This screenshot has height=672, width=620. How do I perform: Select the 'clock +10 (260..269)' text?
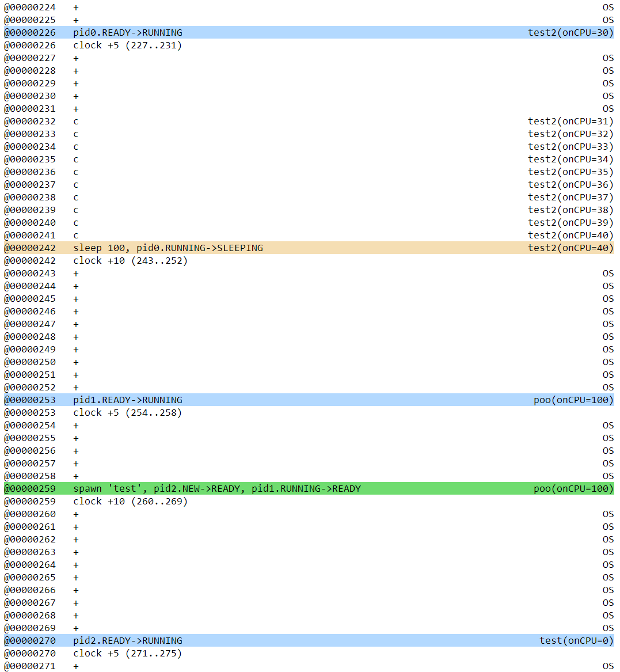(x=130, y=501)
